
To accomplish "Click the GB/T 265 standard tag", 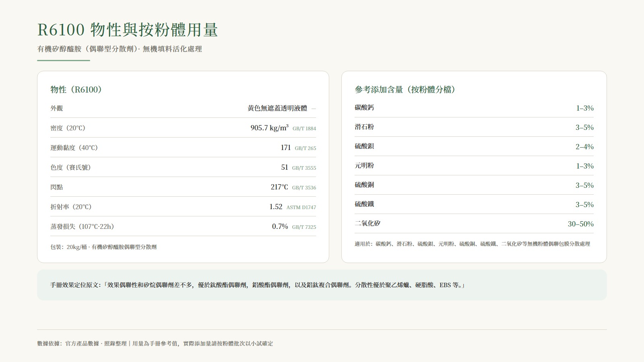I will point(305,148).
